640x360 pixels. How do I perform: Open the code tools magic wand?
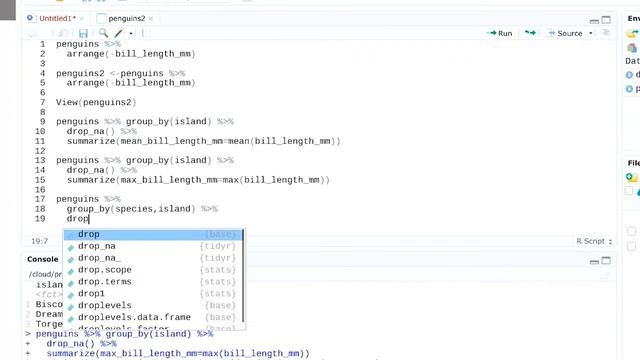point(119,33)
